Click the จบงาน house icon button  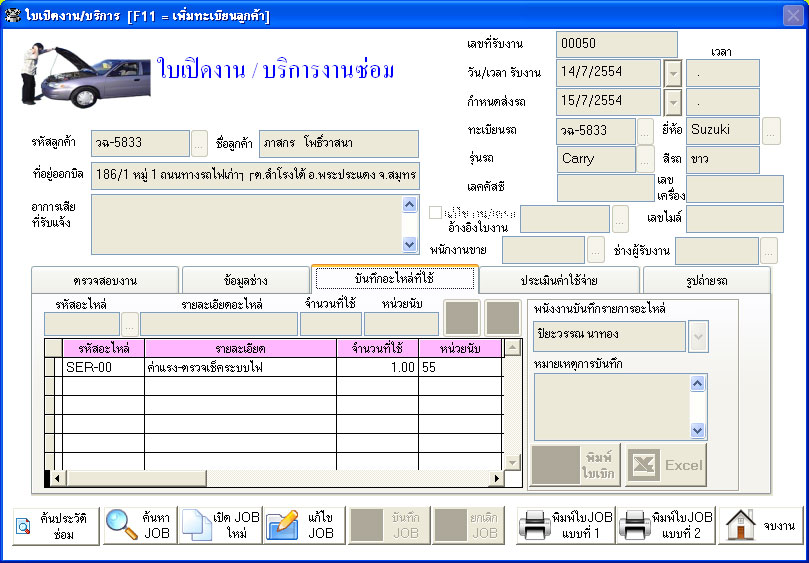(760, 525)
